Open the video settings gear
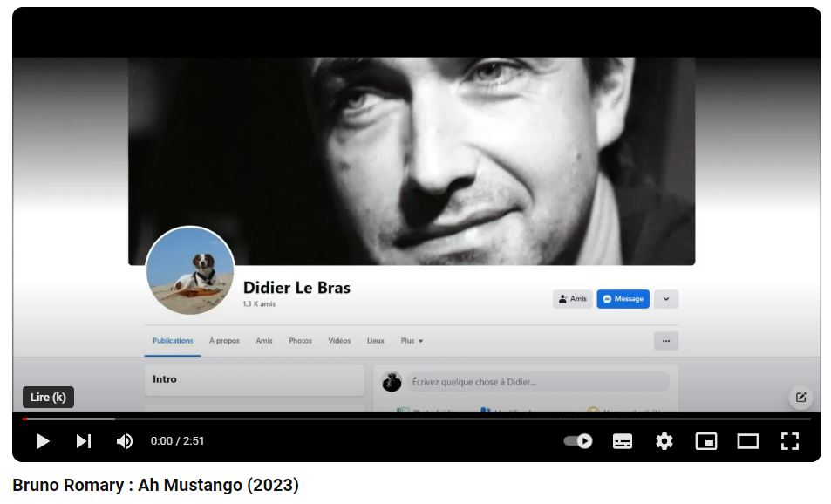This screenshot has height=504, width=831. [x=664, y=441]
